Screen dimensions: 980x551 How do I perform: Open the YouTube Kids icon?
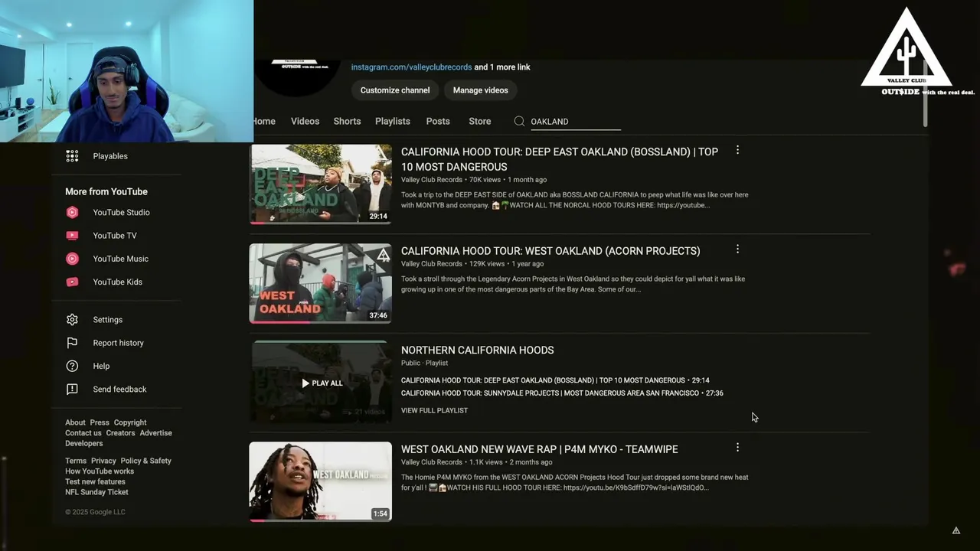click(x=72, y=282)
